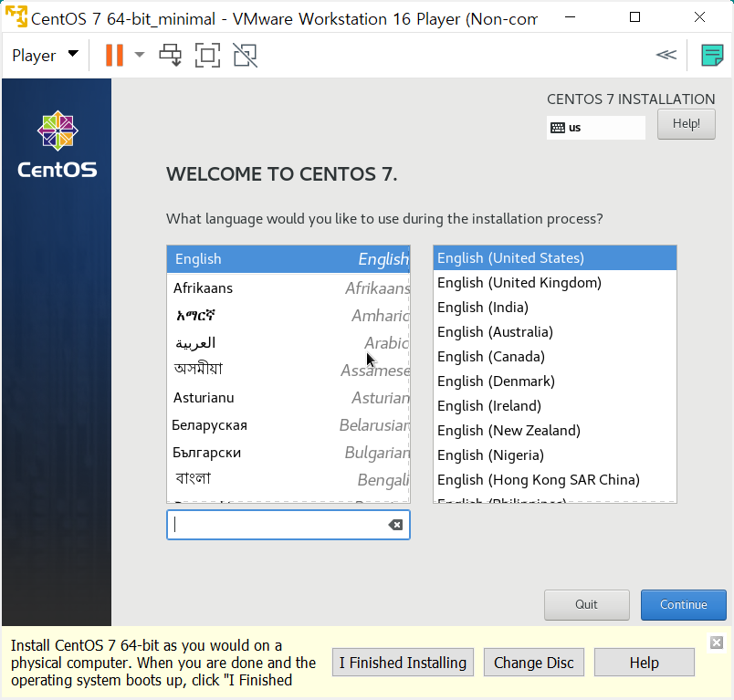Choose English (India) locale

coord(555,308)
